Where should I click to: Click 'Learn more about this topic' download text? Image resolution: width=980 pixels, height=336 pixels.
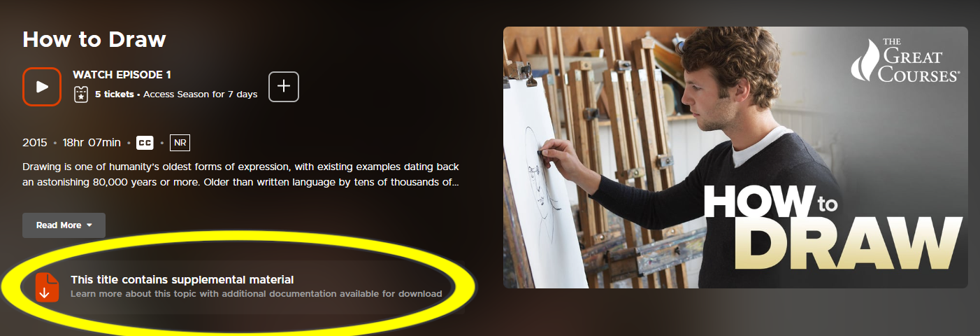click(x=257, y=293)
